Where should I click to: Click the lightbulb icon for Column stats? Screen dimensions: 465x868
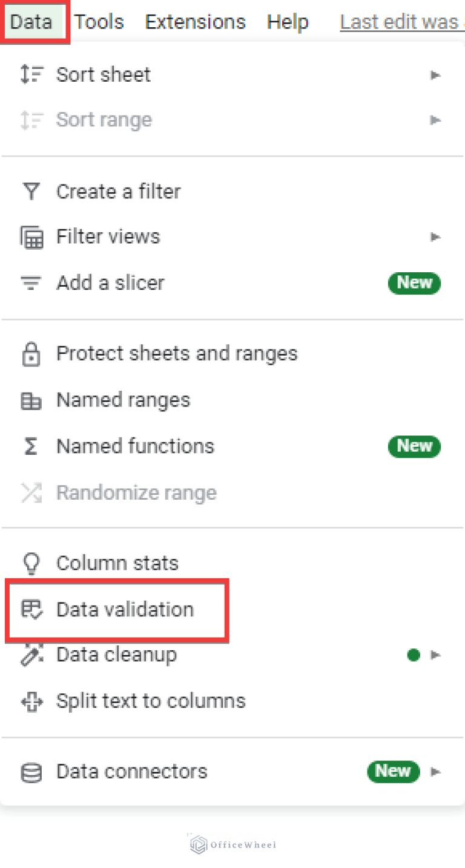tap(31, 564)
